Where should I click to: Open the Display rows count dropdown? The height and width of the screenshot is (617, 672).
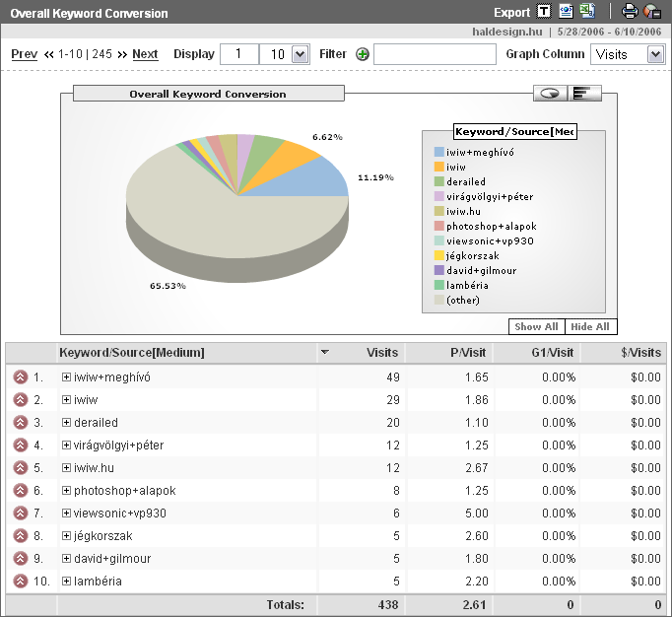click(x=301, y=54)
